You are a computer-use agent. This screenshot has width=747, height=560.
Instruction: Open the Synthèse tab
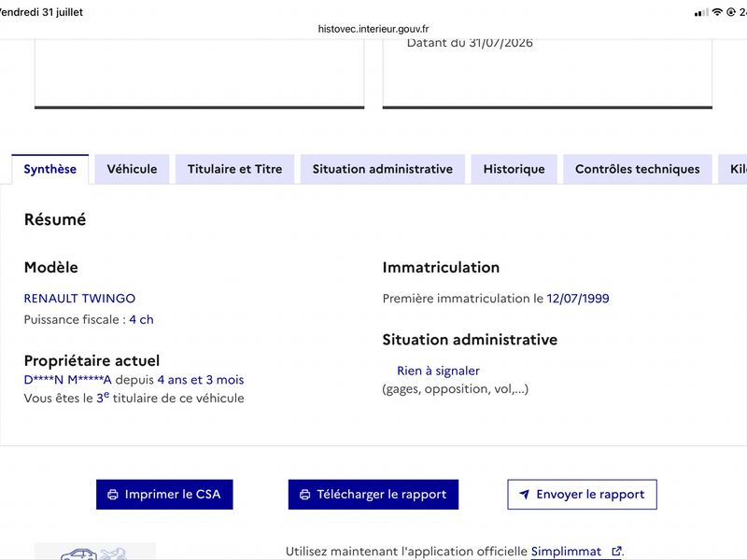click(x=50, y=169)
